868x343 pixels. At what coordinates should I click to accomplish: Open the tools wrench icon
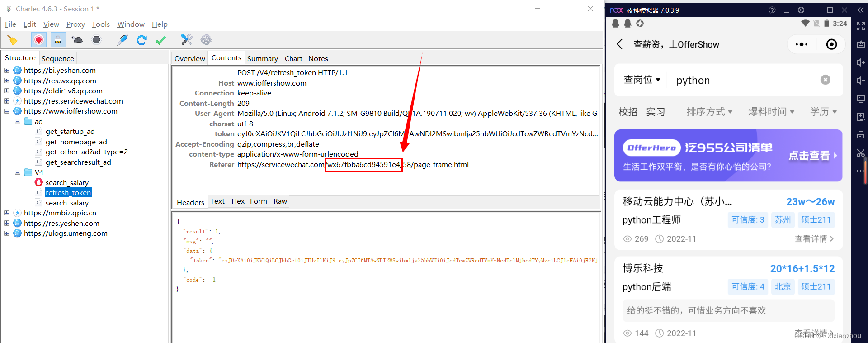click(x=187, y=40)
